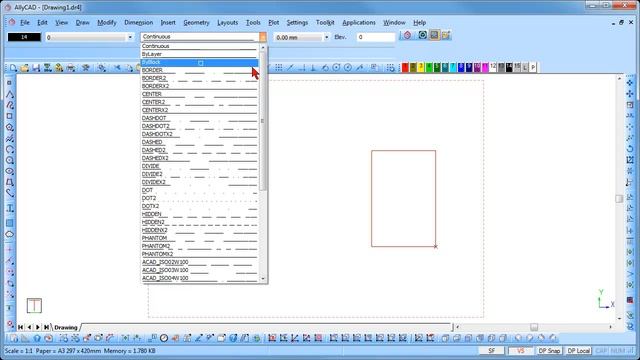Click the teal circular icon beside Elev field
The height and width of the screenshot is (360, 640).
pyautogui.click(x=422, y=35)
